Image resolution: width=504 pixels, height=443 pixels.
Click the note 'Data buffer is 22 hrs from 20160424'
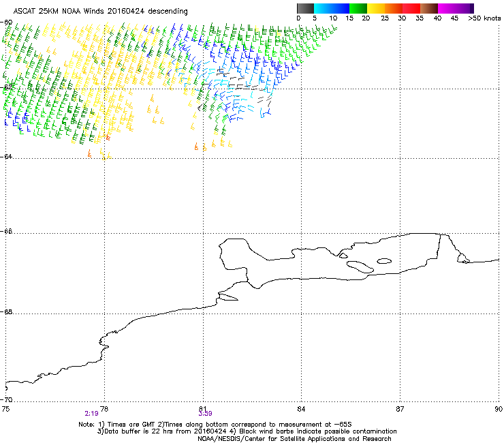click(x=165, y=431)
